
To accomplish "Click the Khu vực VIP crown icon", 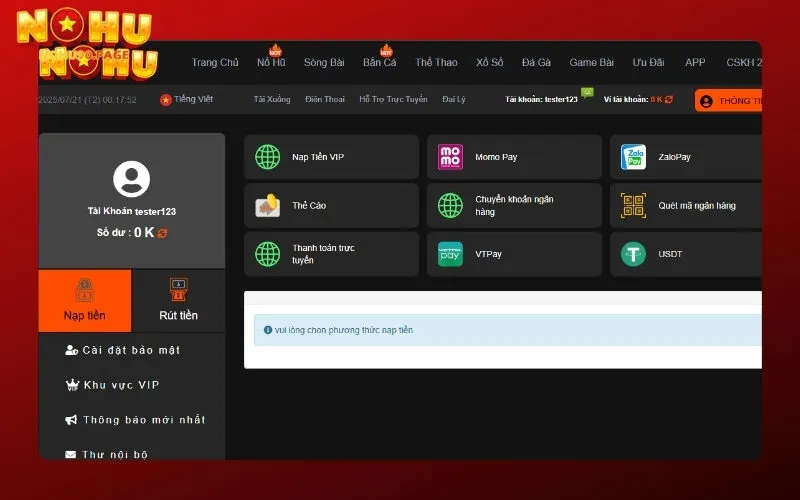I will click(72, 385).
